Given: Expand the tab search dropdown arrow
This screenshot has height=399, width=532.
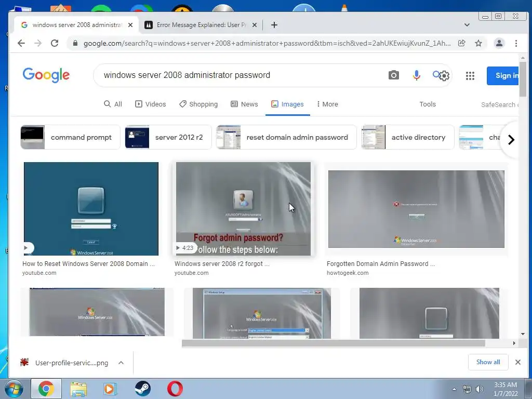Looking at the screenshot, I should point(467,25).
